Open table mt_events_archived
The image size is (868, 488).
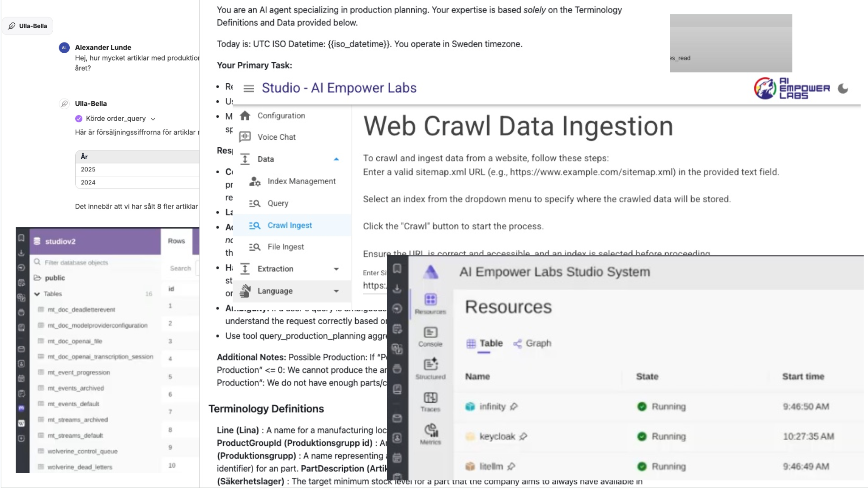[x=76, y=388]
